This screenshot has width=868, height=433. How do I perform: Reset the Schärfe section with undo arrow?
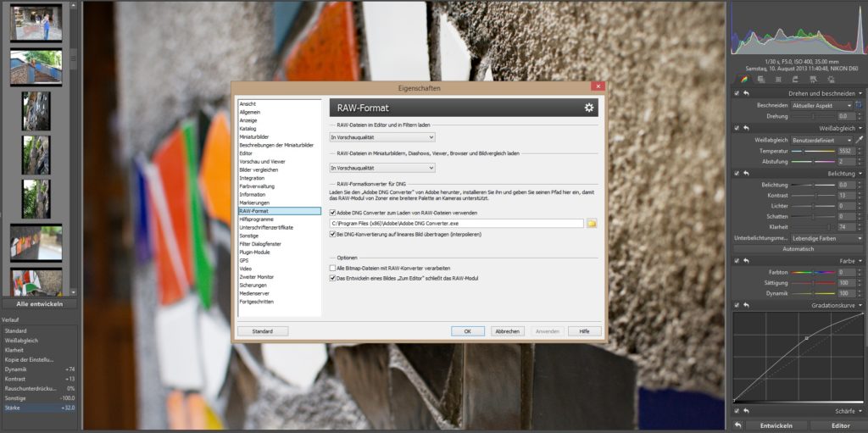pos(746,412)
